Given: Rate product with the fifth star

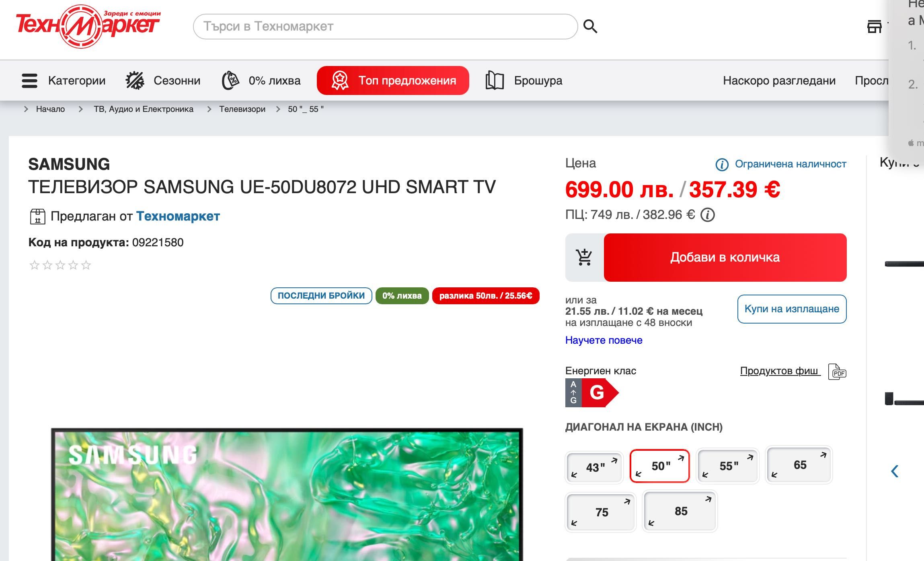Looking at the screenshot, I should pos(86,265).
